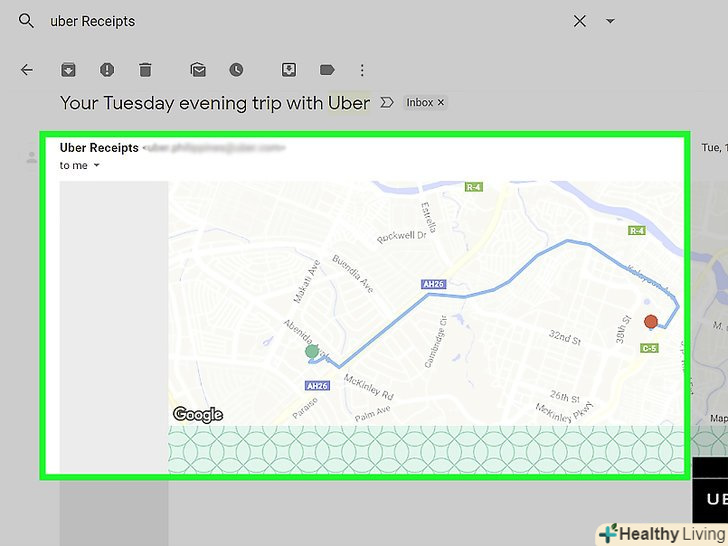Click the sender avatar icon
The width and height of the screenshot is (728, 546).
tap(32, 158)
